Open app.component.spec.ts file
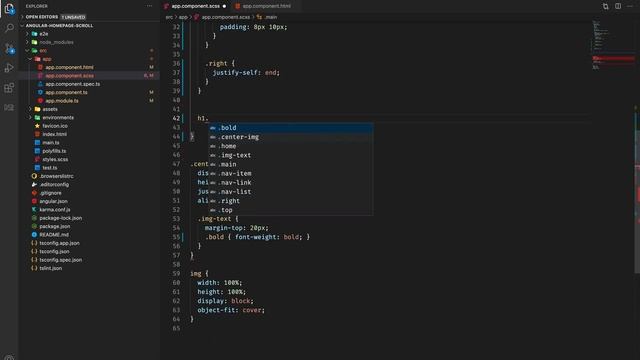Image resolution: width=640 pixels, height=360 pixels. [72, 84]
